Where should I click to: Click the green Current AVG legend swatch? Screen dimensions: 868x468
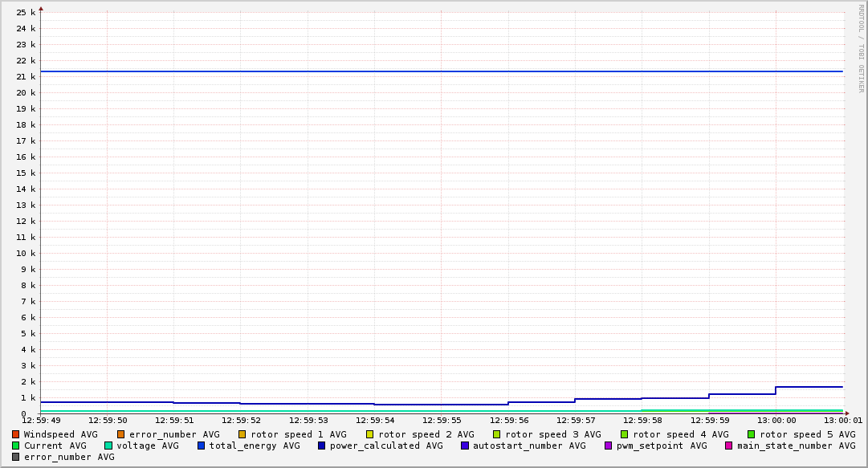16,446
